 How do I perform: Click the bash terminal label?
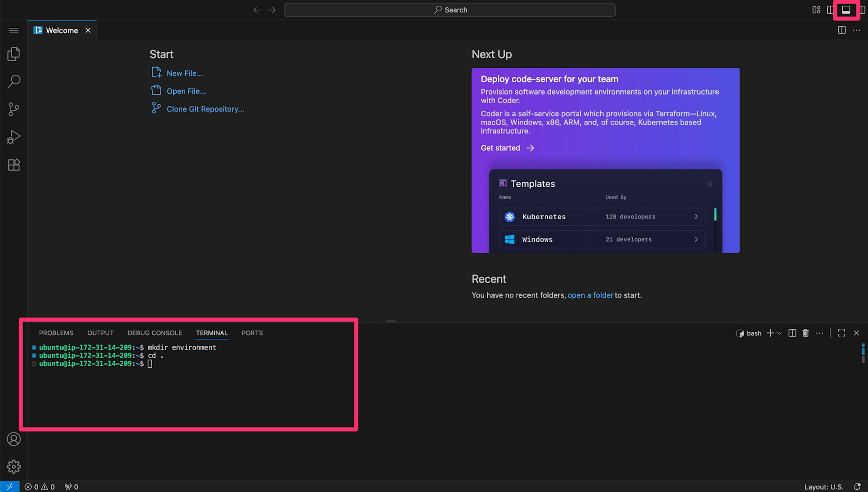click(x=749, y=333)
